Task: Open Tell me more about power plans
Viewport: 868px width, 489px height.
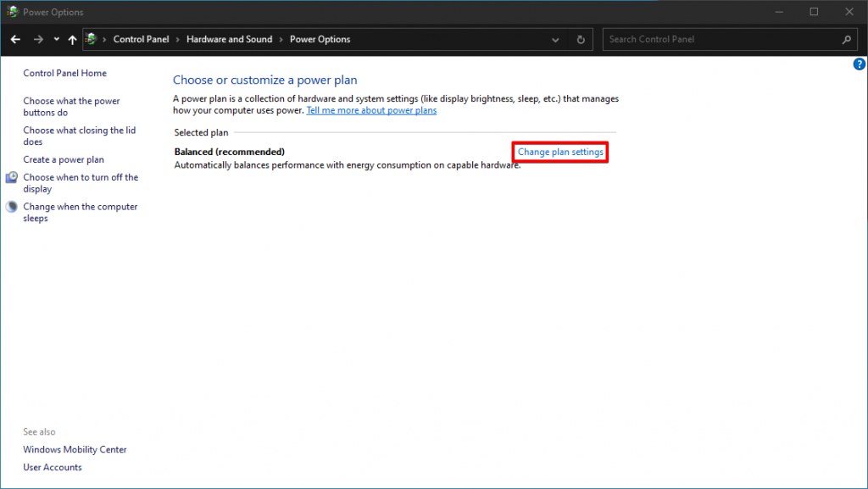Action: click(x=371, y=110)
